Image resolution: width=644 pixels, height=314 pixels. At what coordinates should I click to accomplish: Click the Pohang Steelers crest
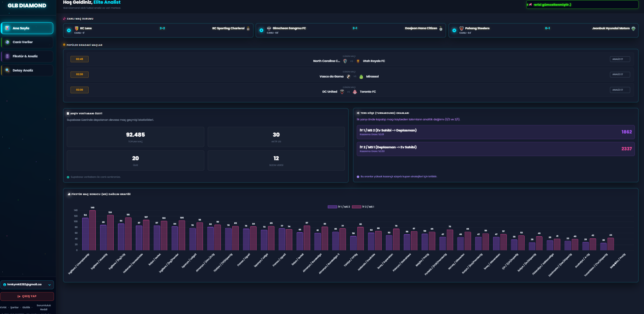tap(462, 28)
